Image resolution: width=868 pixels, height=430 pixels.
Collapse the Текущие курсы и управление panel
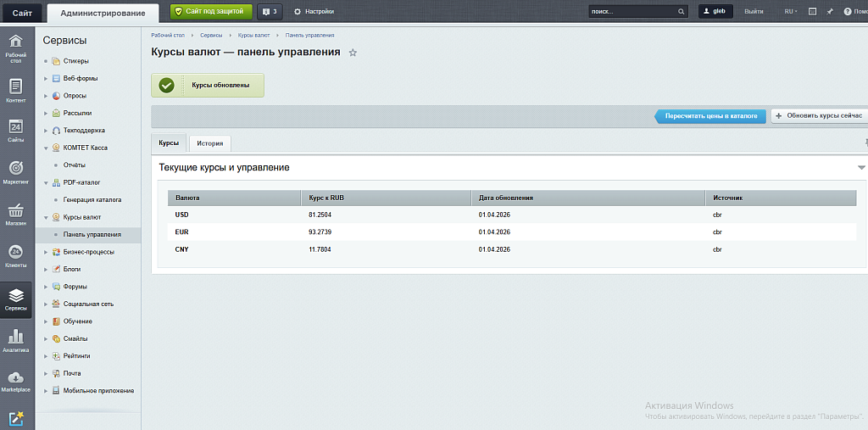point(861,168)
